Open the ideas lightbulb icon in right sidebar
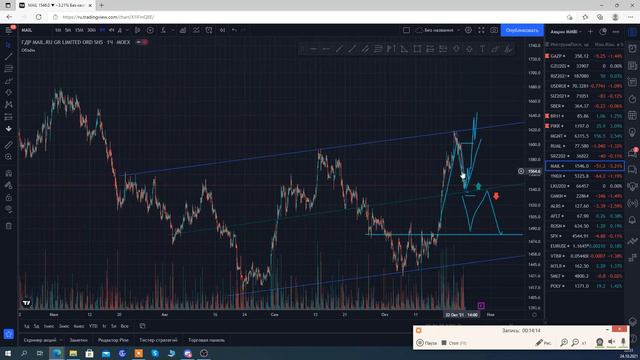This screenshot has height=360, width=640. pos(632,132)
